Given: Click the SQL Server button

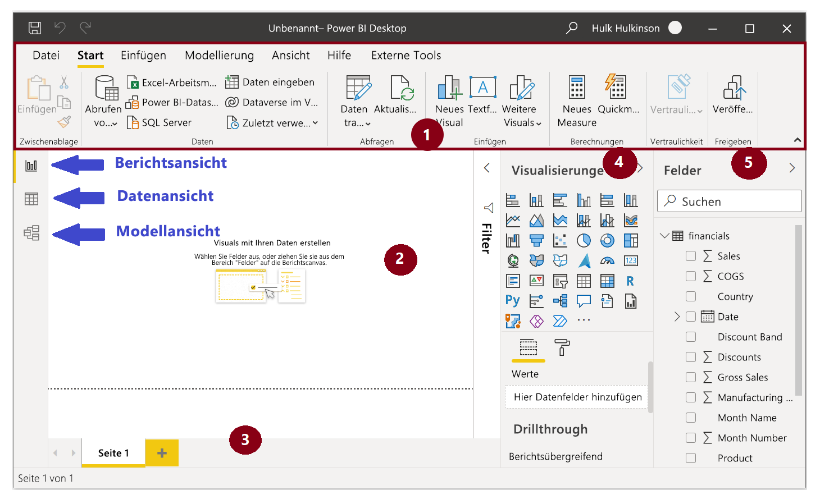Looking at the screenshot, I should coord(159,122).
